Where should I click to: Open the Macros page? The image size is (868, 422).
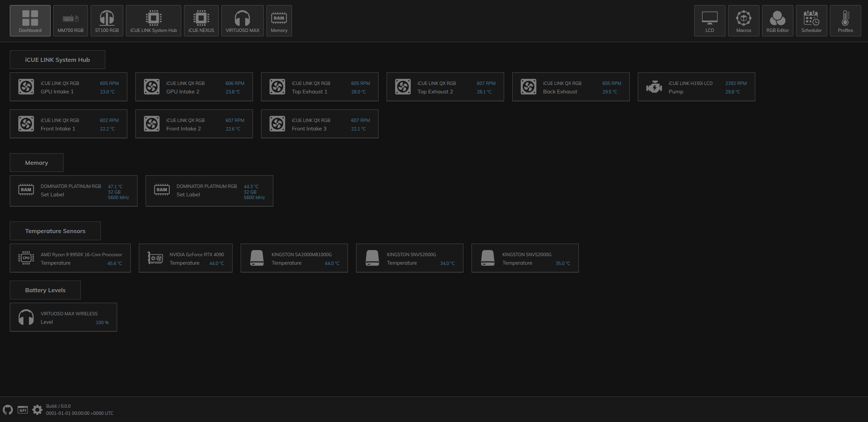(744, 21)
